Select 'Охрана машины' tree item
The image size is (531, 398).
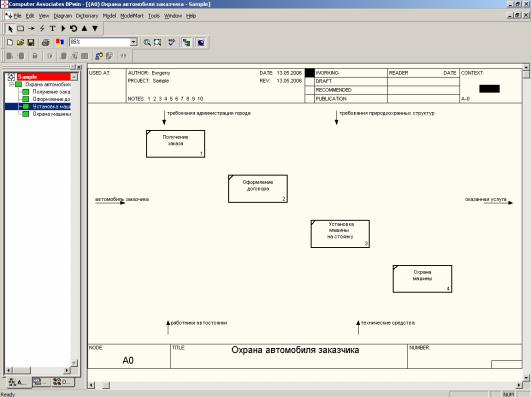coord(51,114)
